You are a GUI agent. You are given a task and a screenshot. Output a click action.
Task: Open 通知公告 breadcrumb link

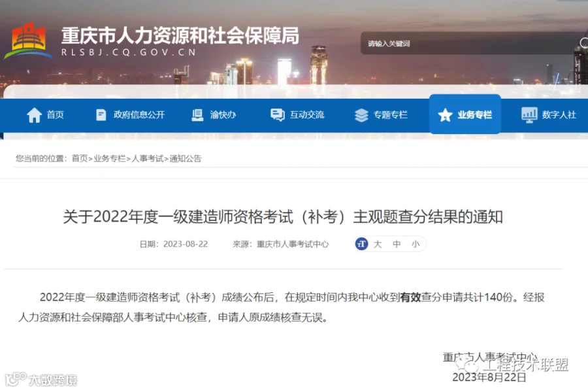click(186, 158)
